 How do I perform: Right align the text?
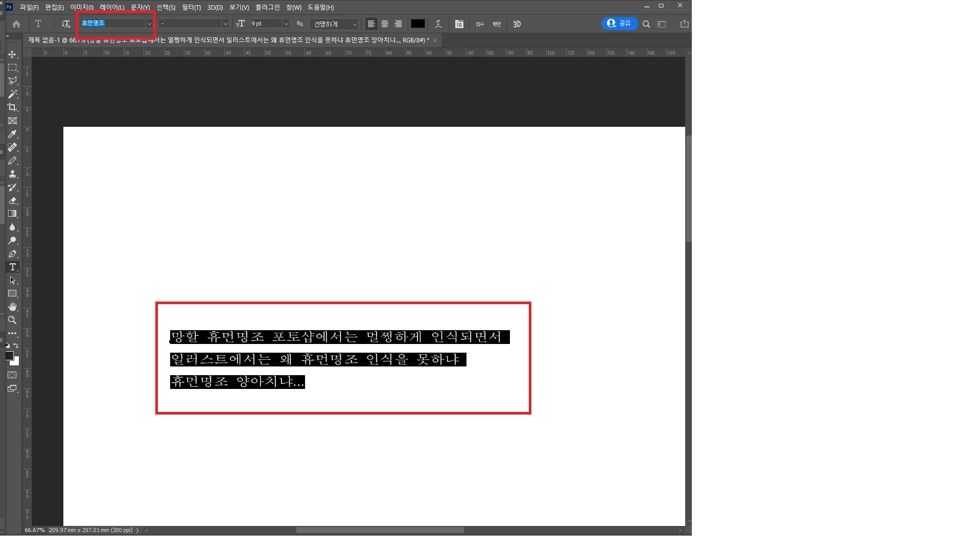[398, 24]
